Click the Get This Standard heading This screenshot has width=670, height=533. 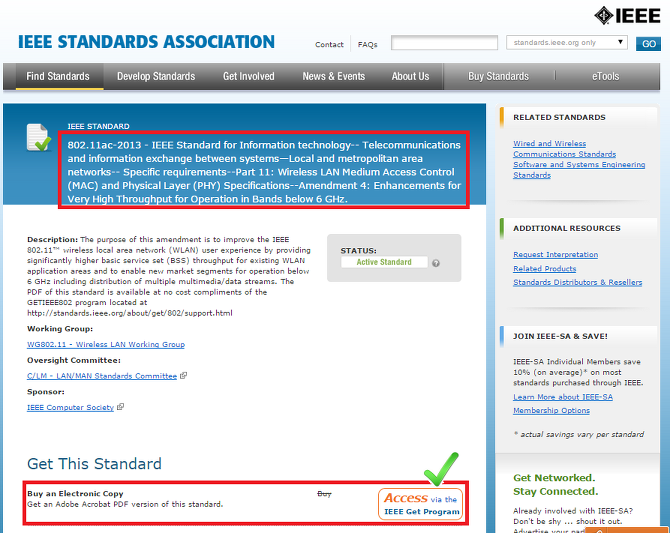(x=94, y=464)
